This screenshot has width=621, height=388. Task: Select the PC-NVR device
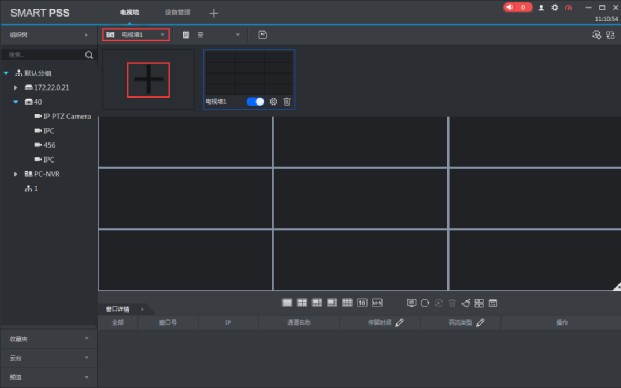coord(42,174)
